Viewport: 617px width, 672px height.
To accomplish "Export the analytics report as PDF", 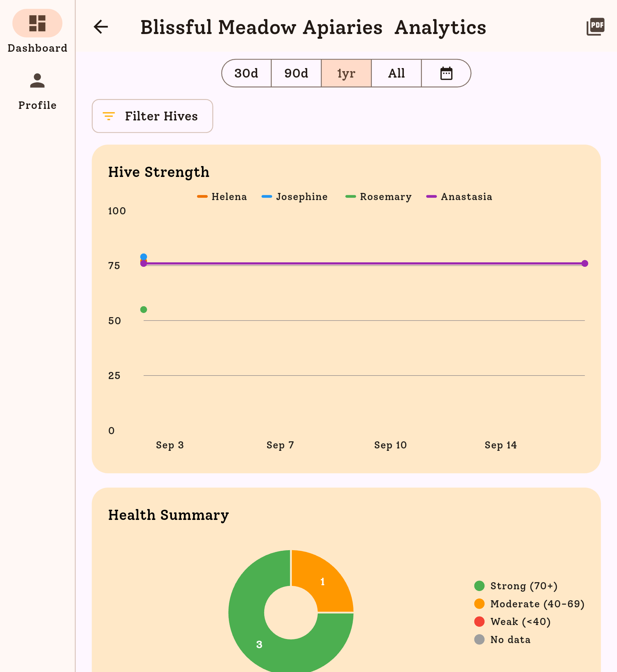I will pos(595,26).
